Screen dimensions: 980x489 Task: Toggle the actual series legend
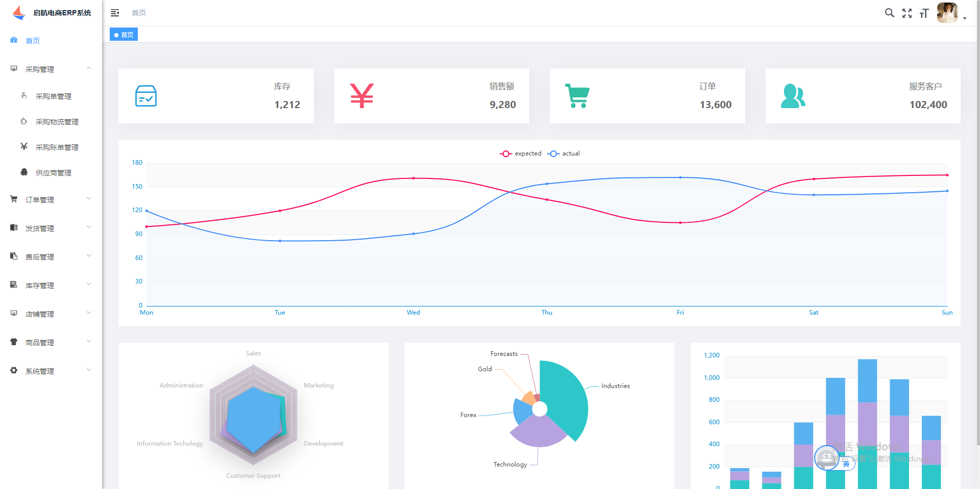564,153
